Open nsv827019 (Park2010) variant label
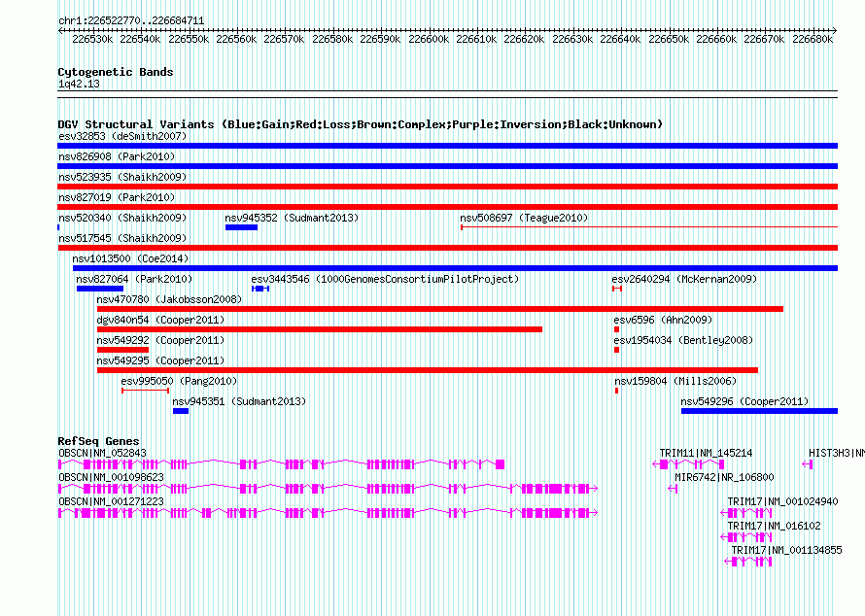Screen dimensions: 865x616 pos(117,197)
